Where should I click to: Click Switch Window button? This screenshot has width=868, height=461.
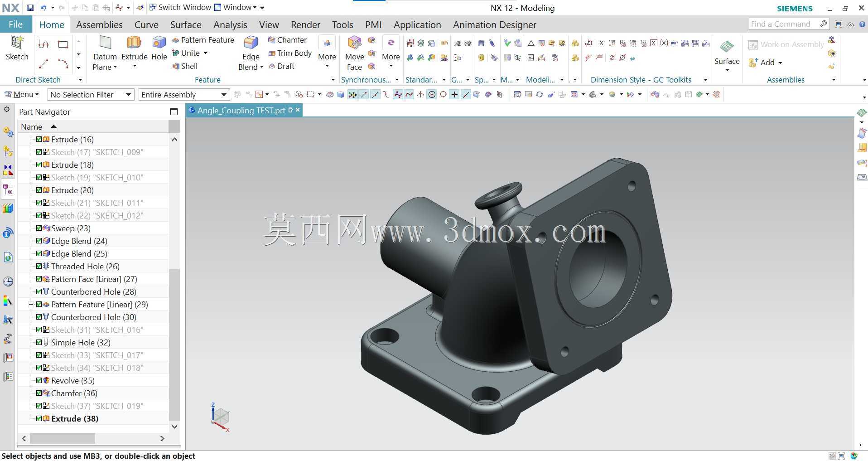[x=180, y=7]
